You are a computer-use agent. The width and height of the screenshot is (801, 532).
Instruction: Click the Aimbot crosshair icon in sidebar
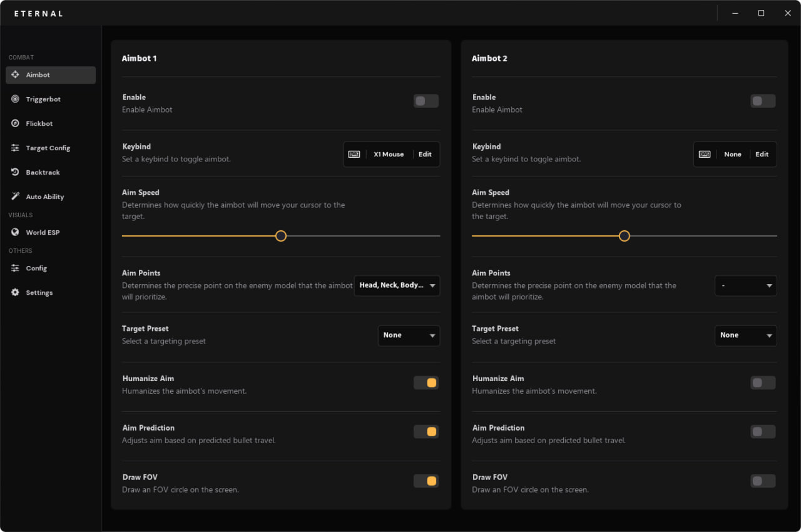[x=15, y=74]
